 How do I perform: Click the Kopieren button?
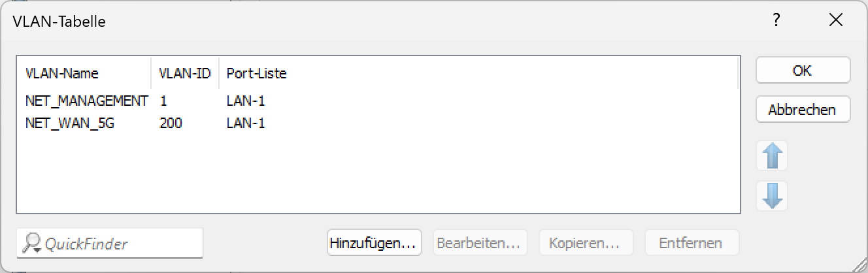585,244
